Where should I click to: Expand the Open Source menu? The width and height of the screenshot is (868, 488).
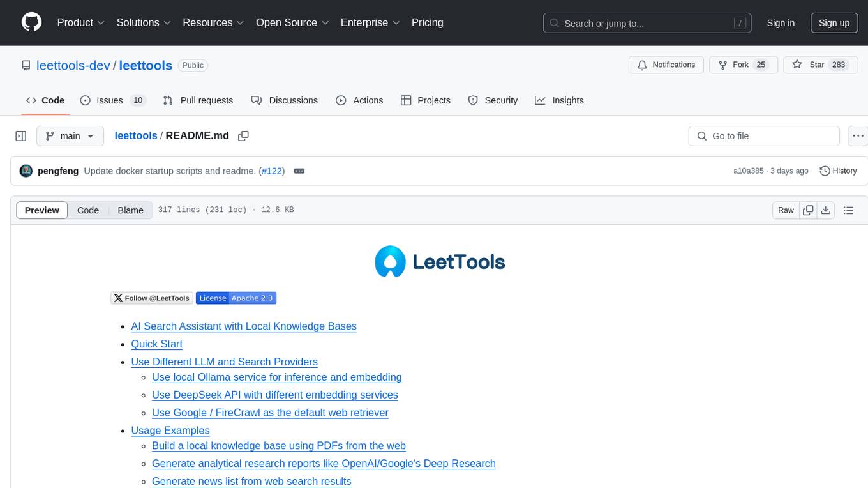292,22
